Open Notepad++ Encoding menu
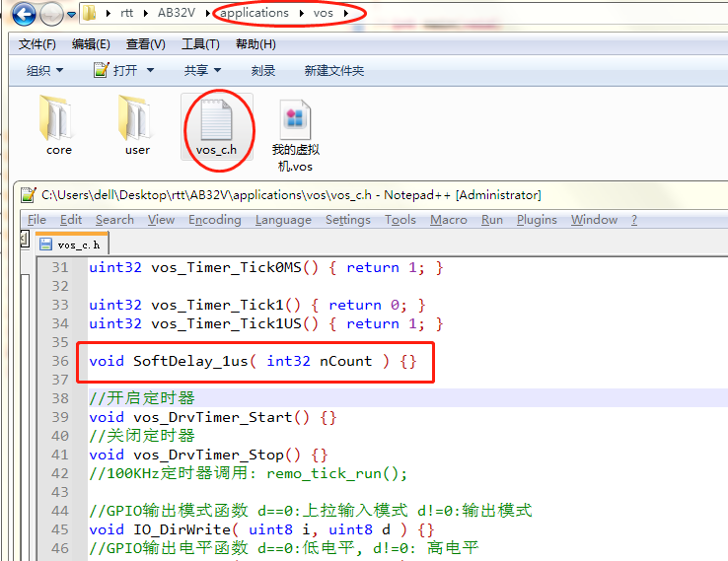 pos(215,220)
